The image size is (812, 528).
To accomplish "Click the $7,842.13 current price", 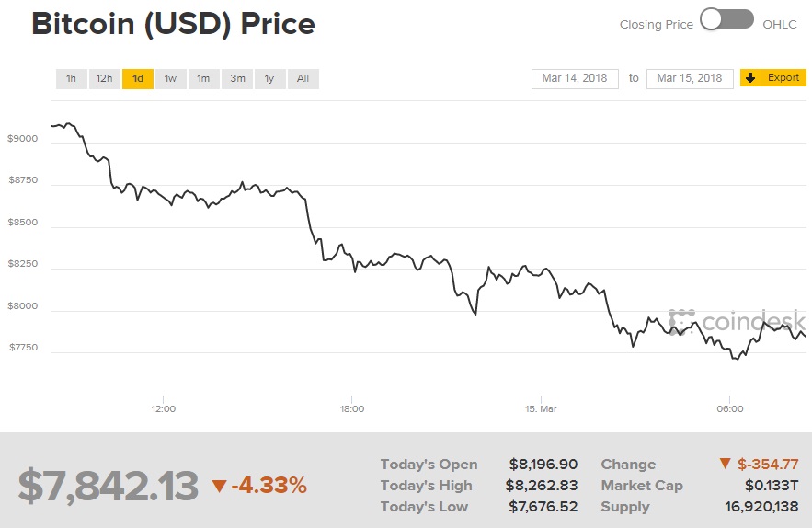I will pyautogui.click(x=109, y=486).
